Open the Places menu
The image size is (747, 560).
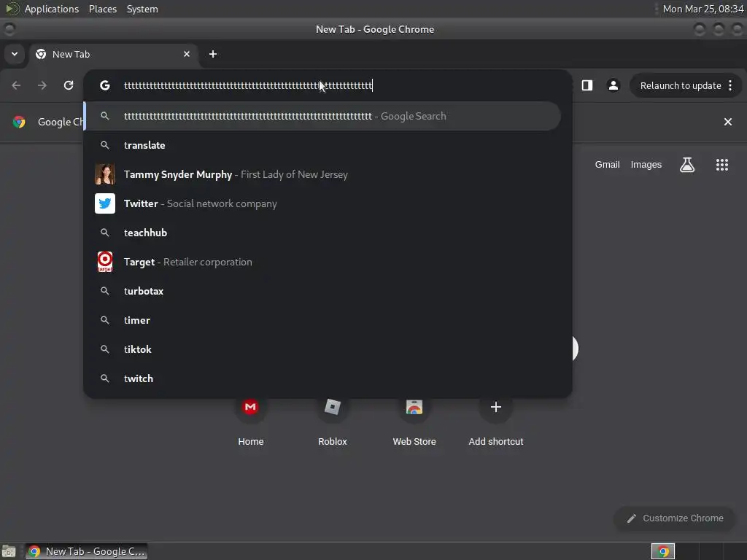click(103, 9)
